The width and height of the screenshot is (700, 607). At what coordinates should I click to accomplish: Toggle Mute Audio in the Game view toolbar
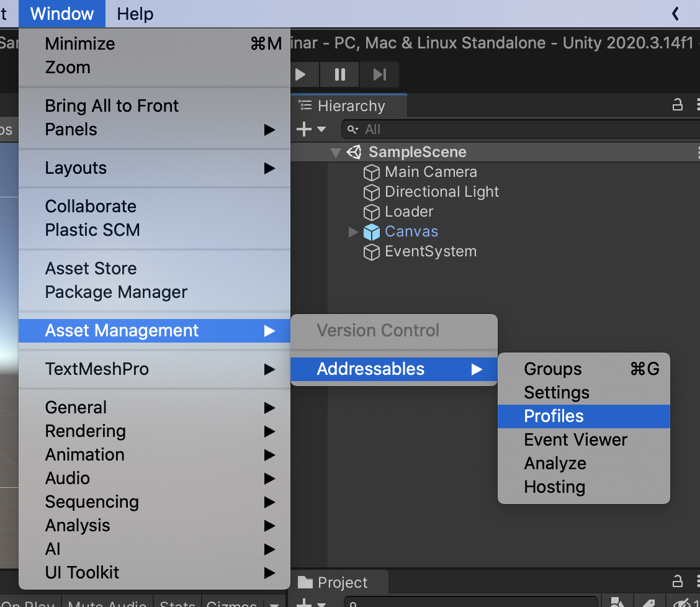107,603
